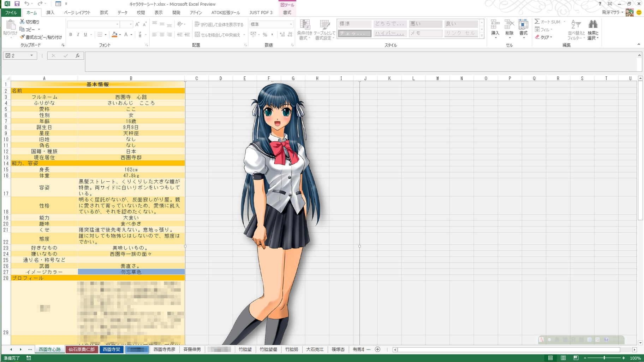Switch to Page Layout view in status bar
Screen dimensions: 644x362
coord(563,358)
